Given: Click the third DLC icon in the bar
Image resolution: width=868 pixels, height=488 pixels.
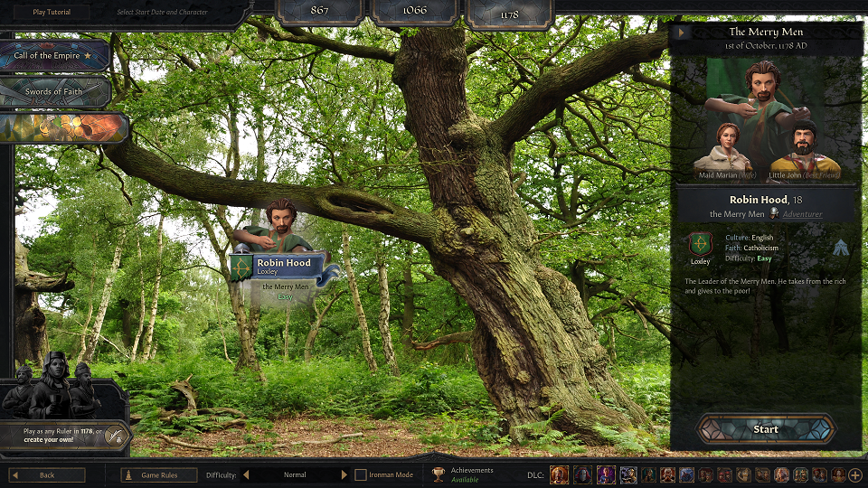Looking at the screenshot, I should coord(605,474).
